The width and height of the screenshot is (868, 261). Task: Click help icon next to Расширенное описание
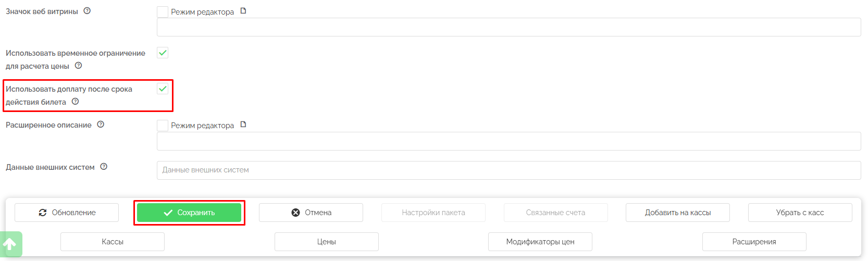101,125
